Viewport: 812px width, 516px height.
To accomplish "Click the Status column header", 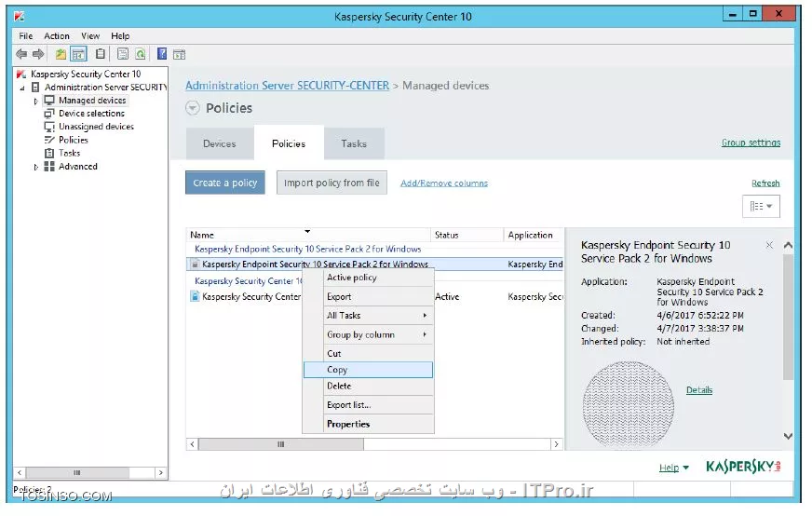I will (467, 235).
